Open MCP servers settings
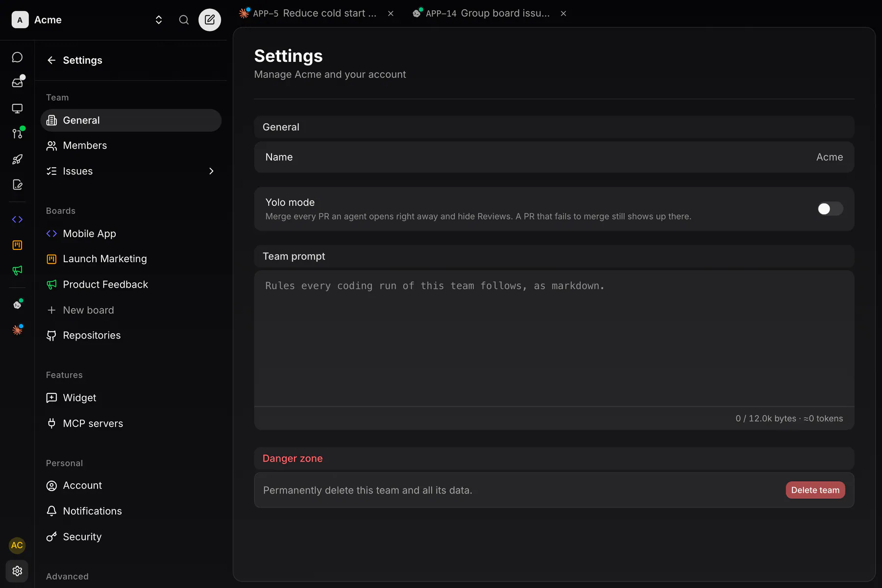The image size is (882, 588). click(x=131, y=423)
